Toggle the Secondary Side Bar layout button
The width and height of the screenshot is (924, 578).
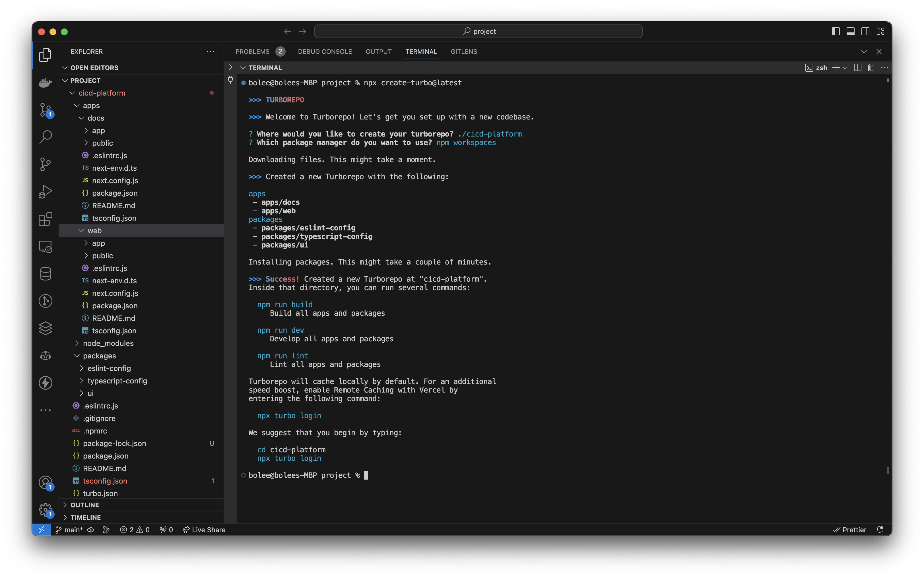(865, 31)
